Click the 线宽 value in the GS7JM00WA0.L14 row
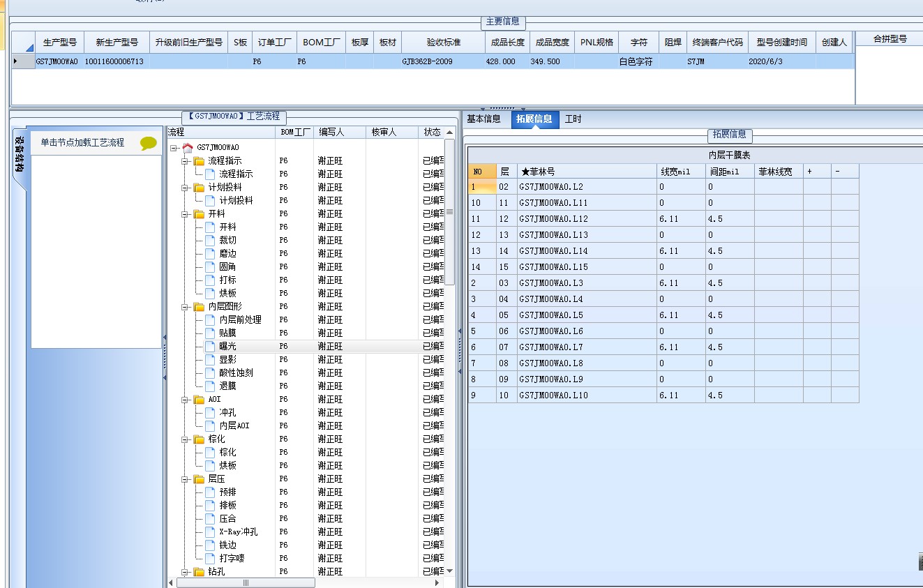Viewport: 923px width, 588px height. [x=681, y=251]
